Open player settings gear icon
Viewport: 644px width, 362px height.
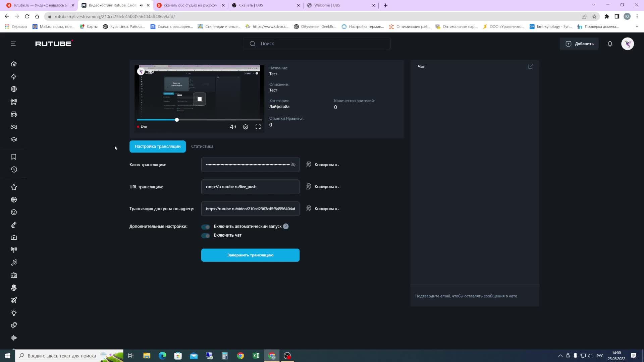tap(246, 127)
